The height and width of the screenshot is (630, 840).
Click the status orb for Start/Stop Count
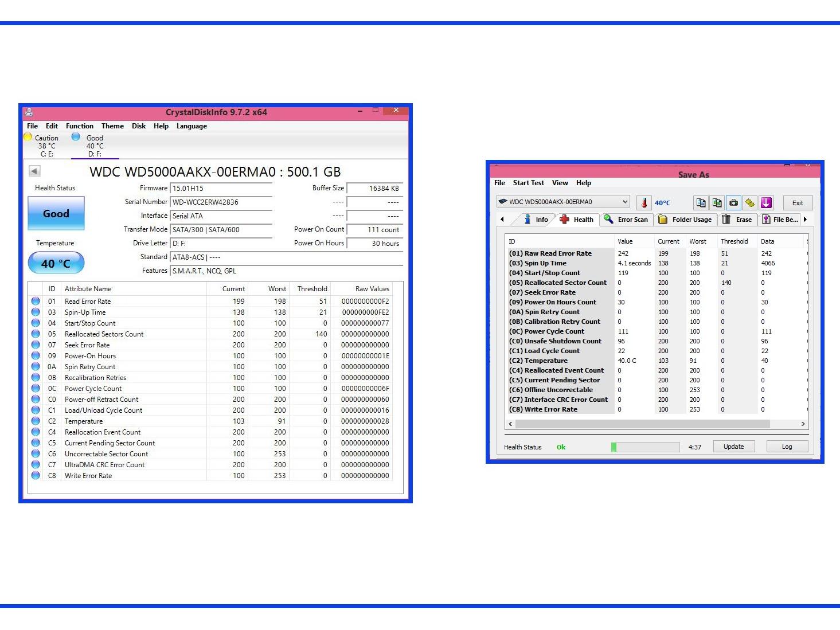pos(36,323)
